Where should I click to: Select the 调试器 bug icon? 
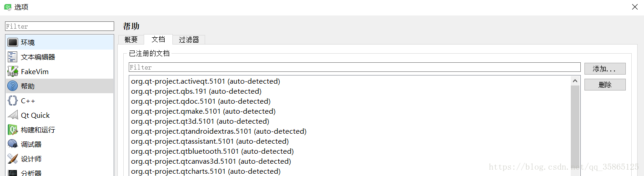click(13, 144)
